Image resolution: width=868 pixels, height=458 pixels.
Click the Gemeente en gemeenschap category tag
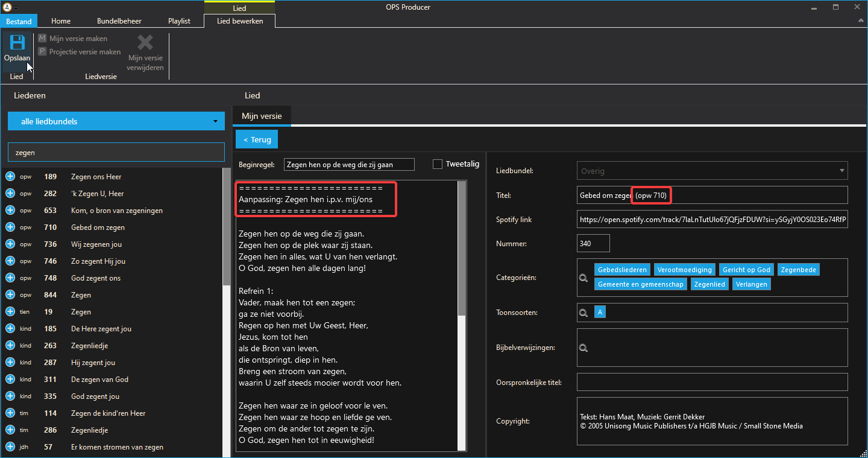click(x=641, y=284)
